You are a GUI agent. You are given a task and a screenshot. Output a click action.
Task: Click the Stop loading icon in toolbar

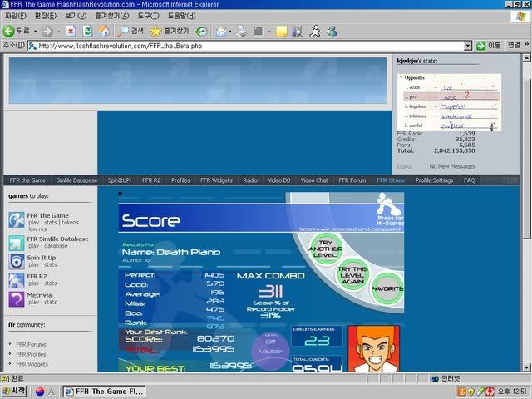(x=71, y=31)
